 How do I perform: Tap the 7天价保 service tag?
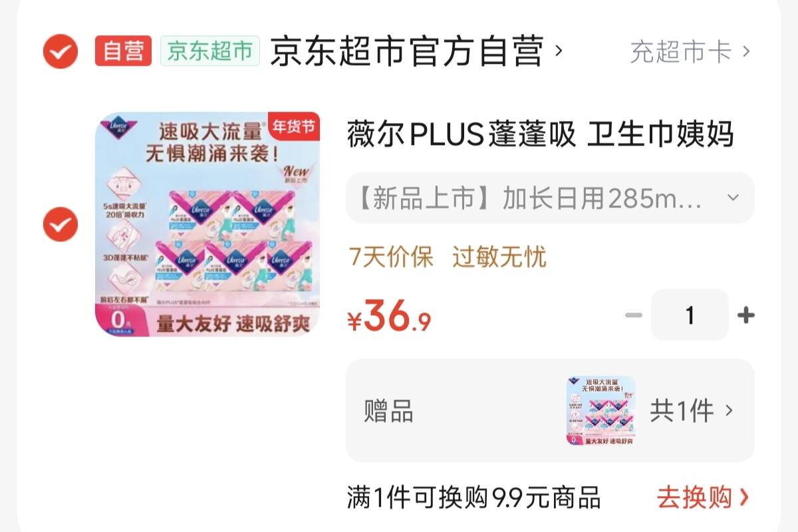point(391,256)
